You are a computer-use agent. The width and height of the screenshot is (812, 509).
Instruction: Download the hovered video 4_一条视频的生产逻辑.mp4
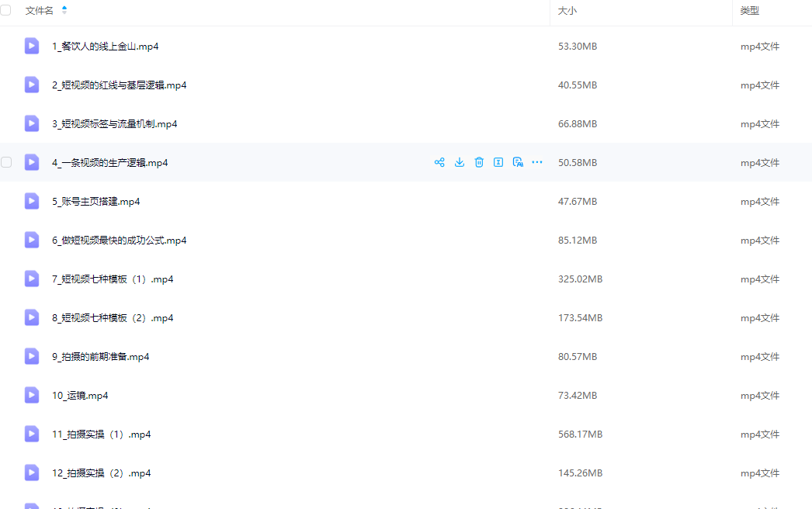tap(460, 162)
